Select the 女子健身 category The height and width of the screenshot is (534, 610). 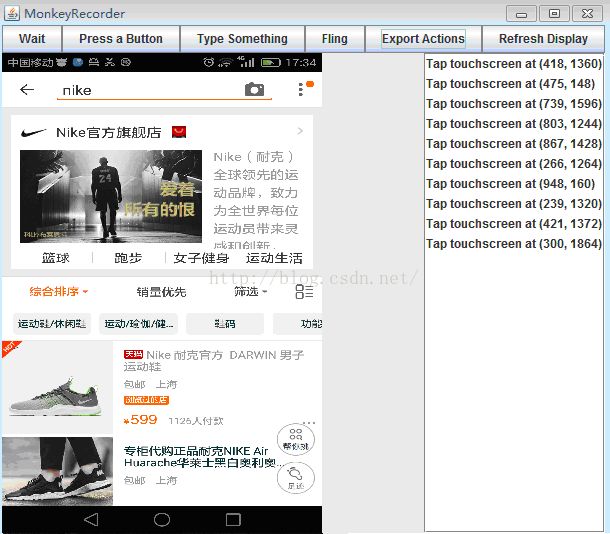point(201,258)
